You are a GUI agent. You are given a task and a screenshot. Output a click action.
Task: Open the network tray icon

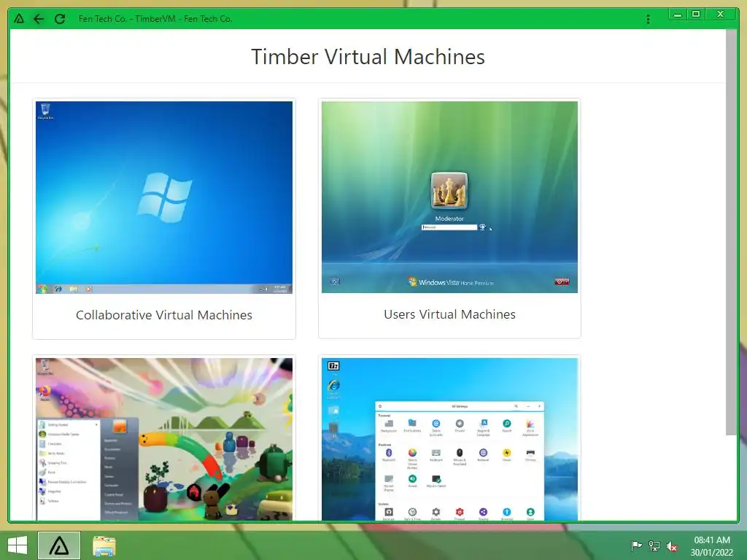tap(654, 545)
